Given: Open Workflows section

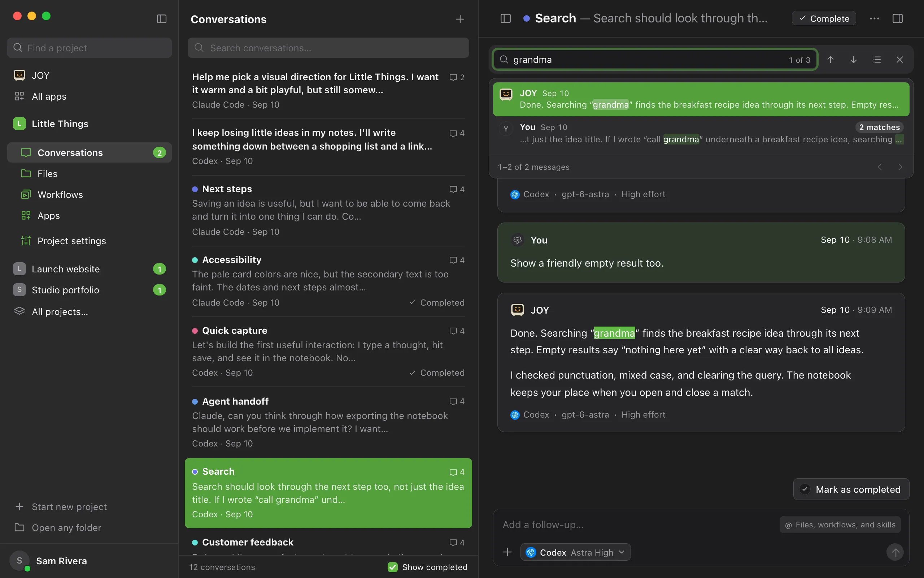Looking at the screenshot, I should [90, 195].
